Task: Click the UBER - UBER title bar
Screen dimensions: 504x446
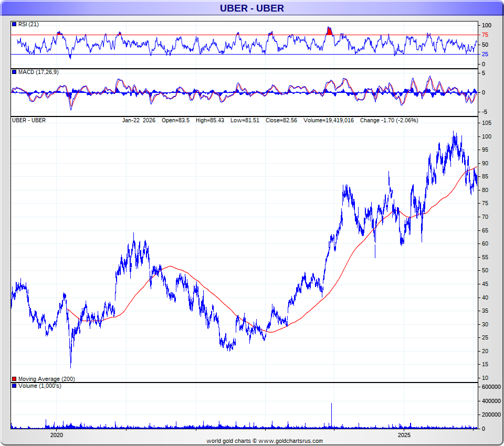Action: click(251, 8)
